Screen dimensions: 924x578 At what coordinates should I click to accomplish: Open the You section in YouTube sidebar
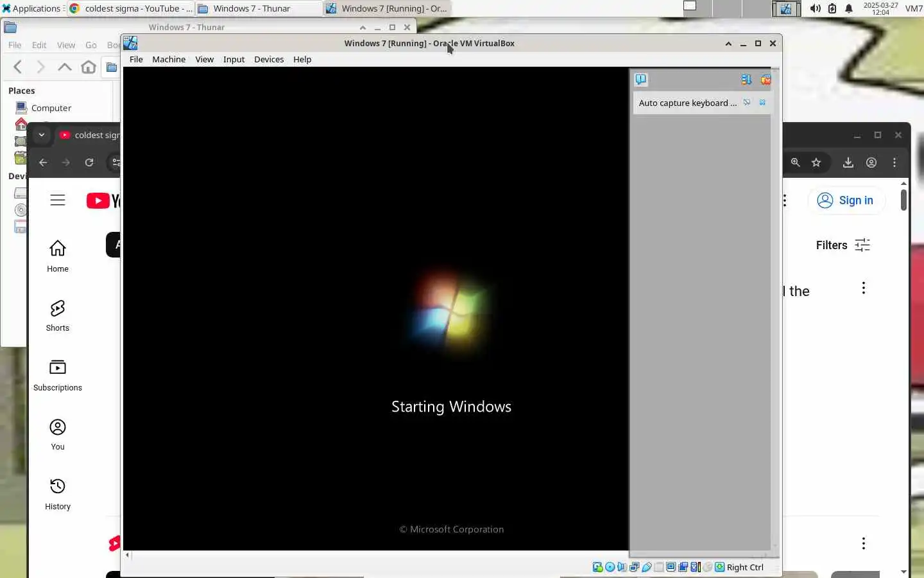click(x=58, y=434)
